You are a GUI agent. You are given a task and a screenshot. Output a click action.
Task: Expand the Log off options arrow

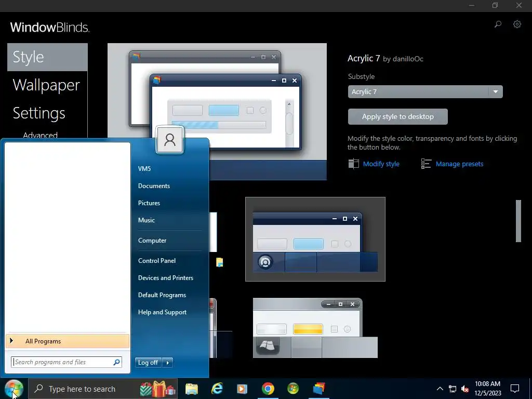coord(168,362)
